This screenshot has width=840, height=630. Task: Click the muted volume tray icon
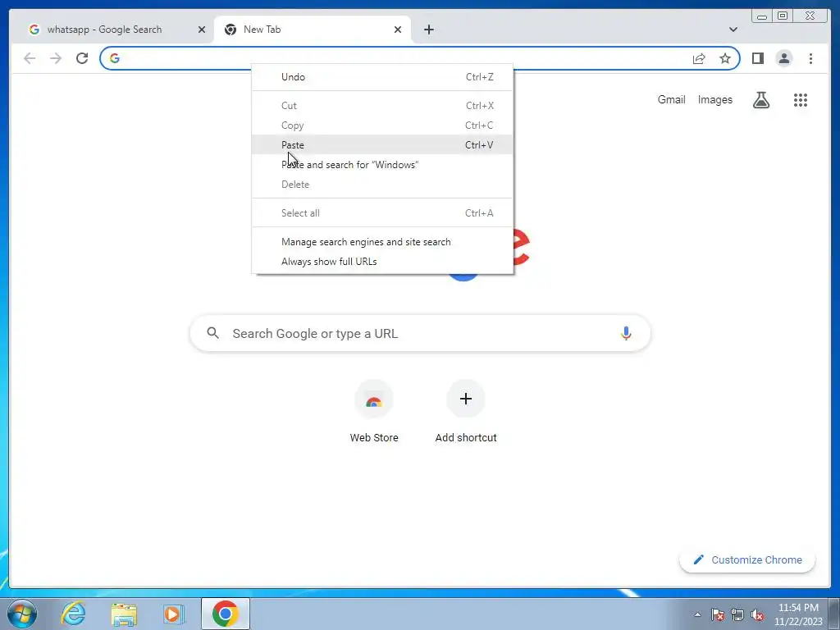pos(757,614)
